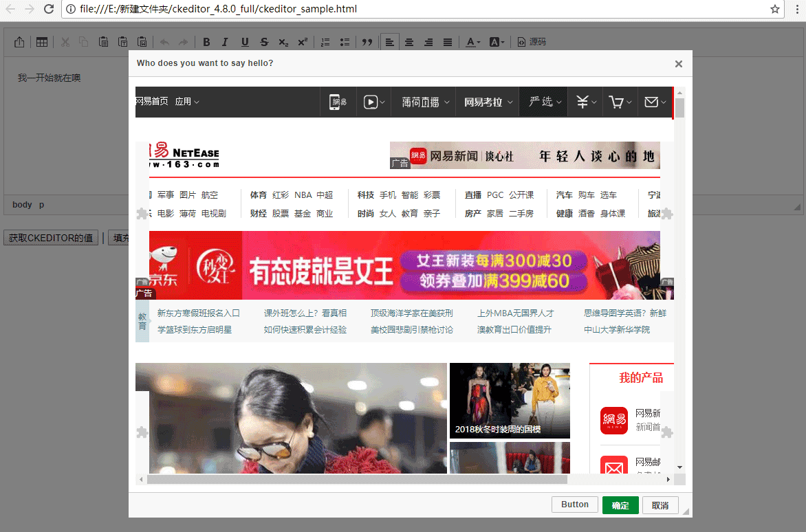The height and width of the screenshot is (532, 806).
Task: Open the 科技 section
Action: pos(365,195)
